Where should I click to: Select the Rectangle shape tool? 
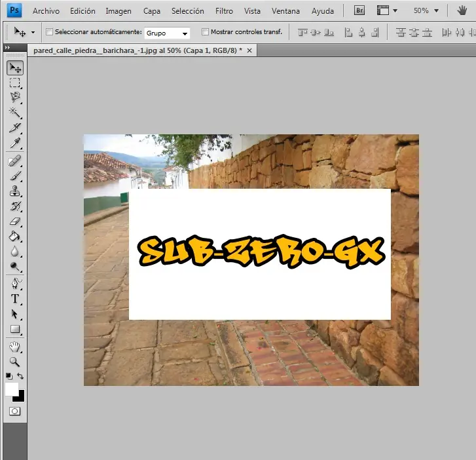(x=15, y=329)
